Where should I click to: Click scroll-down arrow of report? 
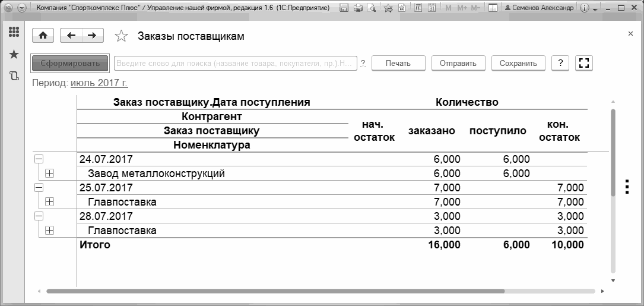tap(613, 280)
